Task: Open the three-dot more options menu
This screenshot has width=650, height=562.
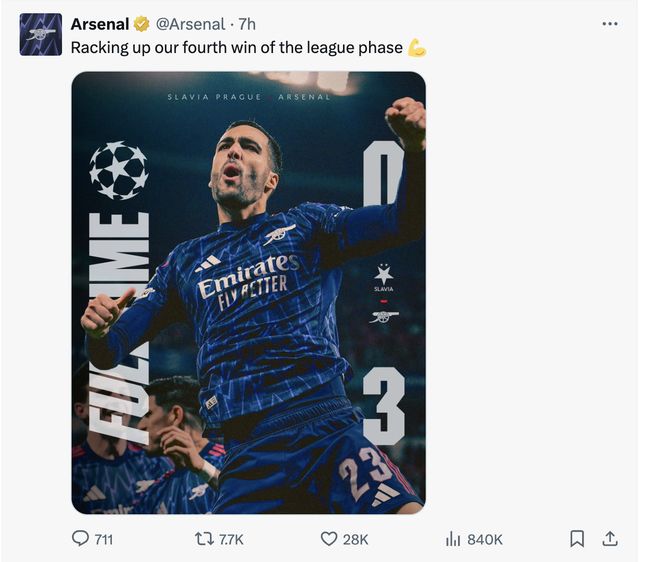Action: (610, 24)
